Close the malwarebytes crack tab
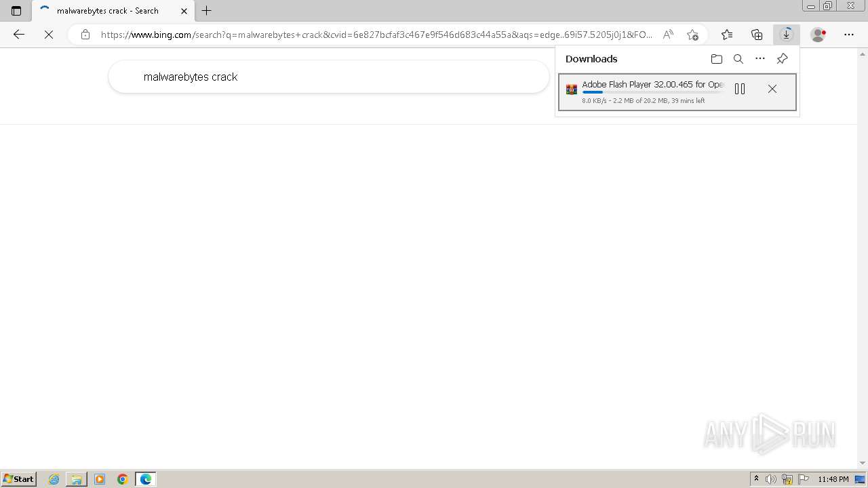 click(184, 11)
